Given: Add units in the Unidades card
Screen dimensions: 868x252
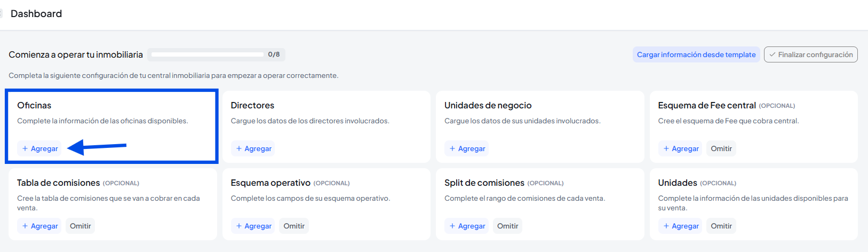Looking at the screenshot, I should pyautogui.click(x=680, y=226).
